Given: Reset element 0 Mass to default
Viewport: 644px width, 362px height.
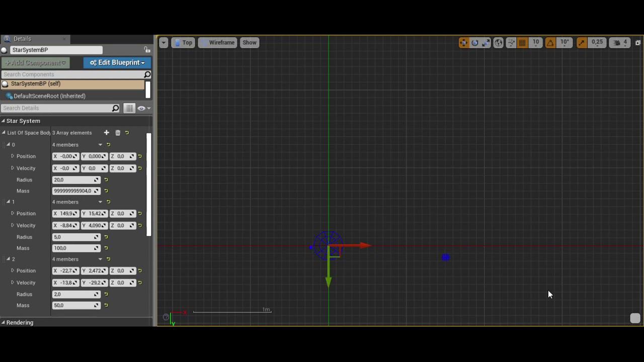Looking at the screenshot, I should pos(106,191).
